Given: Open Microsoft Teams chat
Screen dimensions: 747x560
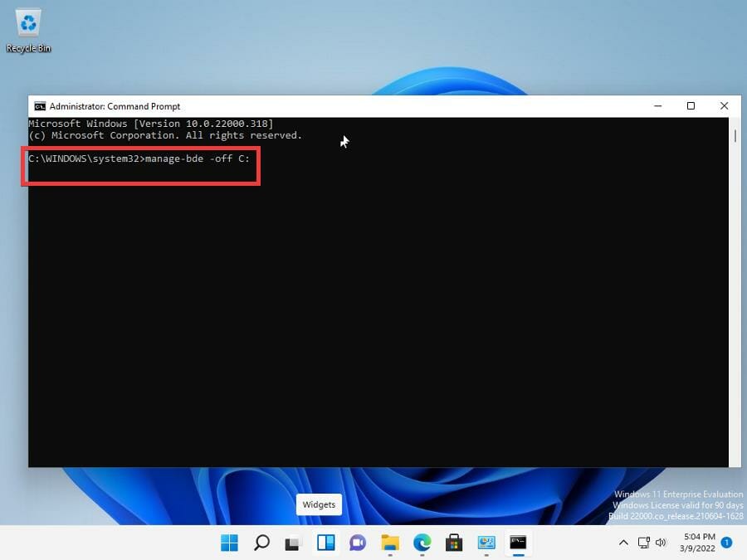Looking at the screenshot, I should click(x=357, y=543).
